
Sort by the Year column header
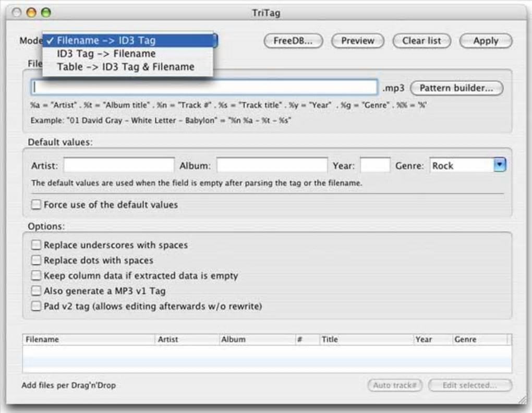pos(433,339)
